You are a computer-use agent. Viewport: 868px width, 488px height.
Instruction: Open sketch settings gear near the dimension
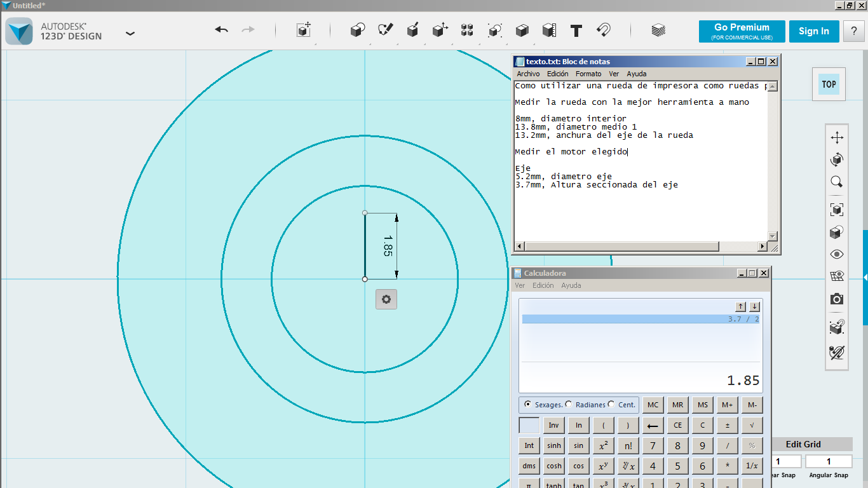(386, 299)
